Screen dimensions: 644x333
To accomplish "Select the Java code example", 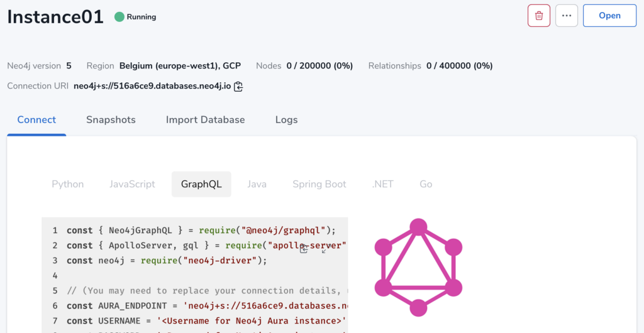I will pyautogui.click(x=257, y=184).
